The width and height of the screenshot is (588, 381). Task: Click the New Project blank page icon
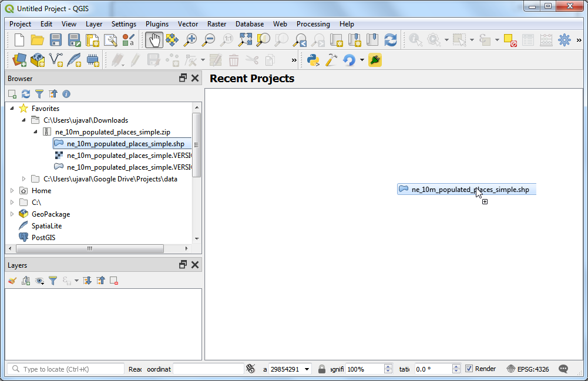pos(19,40)
